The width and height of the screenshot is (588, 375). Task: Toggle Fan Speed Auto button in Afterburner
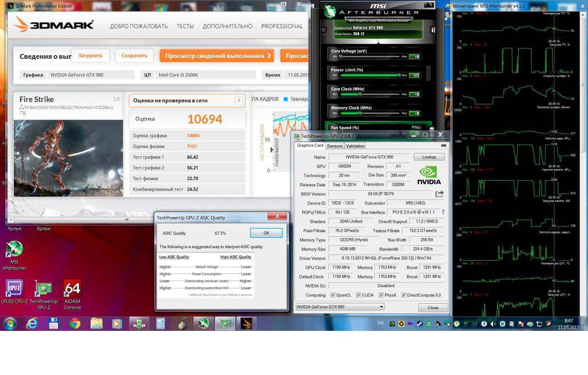point(416,127)
